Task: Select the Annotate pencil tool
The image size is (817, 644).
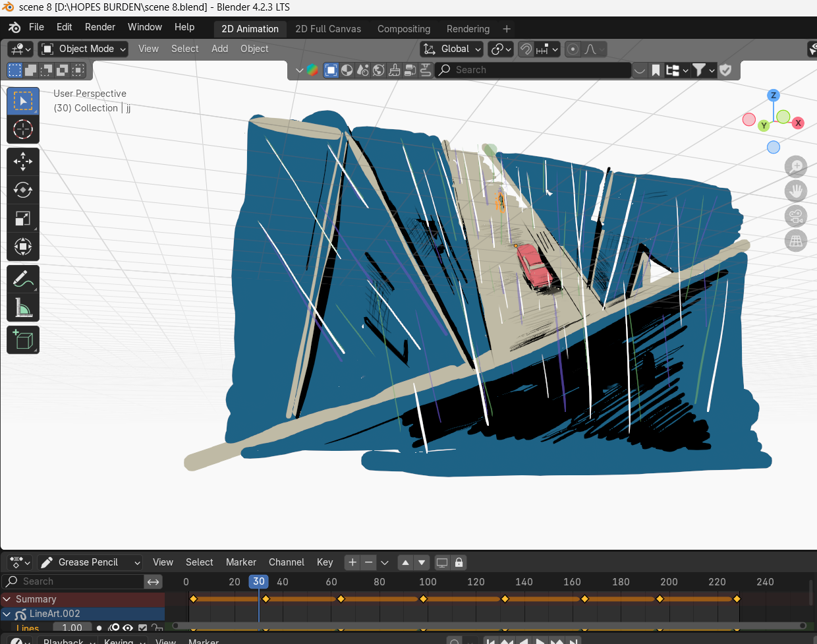Action: coord(23,279)
